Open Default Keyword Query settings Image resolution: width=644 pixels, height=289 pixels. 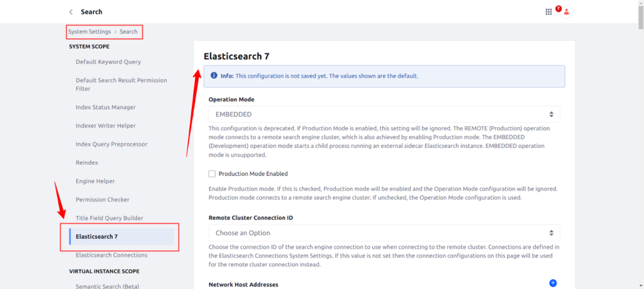(x=108, y=62)
